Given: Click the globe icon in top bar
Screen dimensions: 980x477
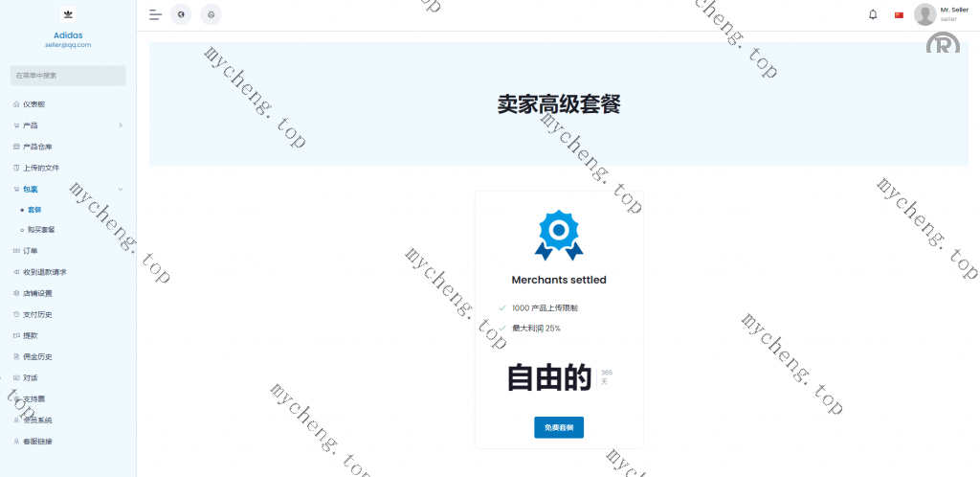Looking at the screenshot, I should [x=181, y=14].
